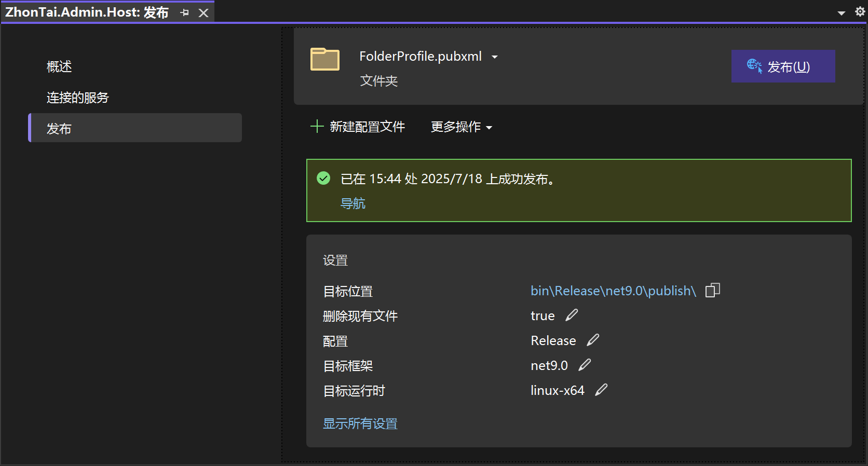Copy the target location path
The height and width of the screenshot is (466, 868).
712,291
